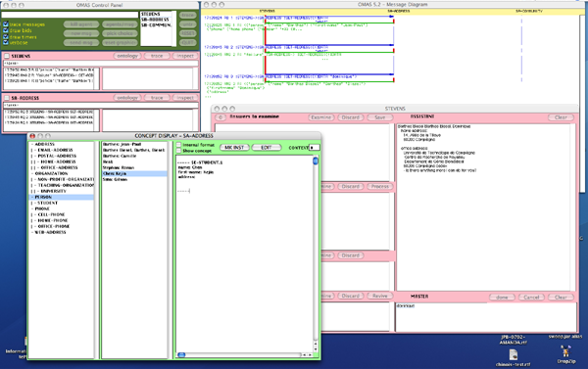This screenshot has height=369, width=588.
Task: Open the DropZip desktop icon
Action: (565, 352)
